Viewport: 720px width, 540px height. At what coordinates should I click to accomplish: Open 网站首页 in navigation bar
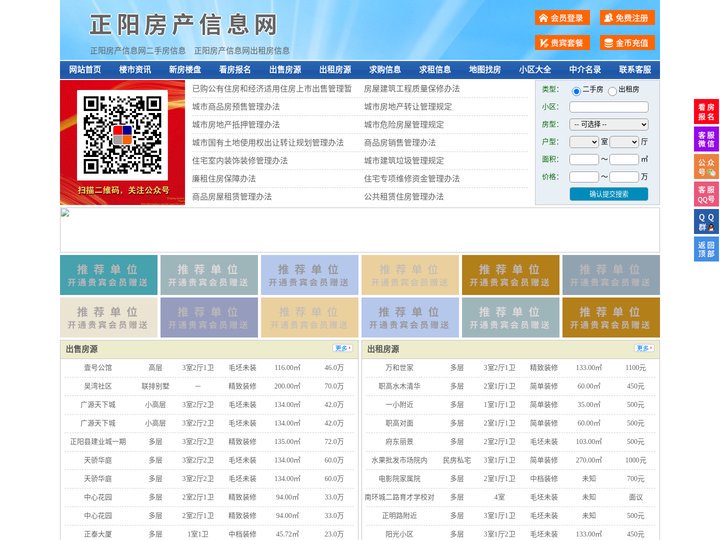[85, 70]
